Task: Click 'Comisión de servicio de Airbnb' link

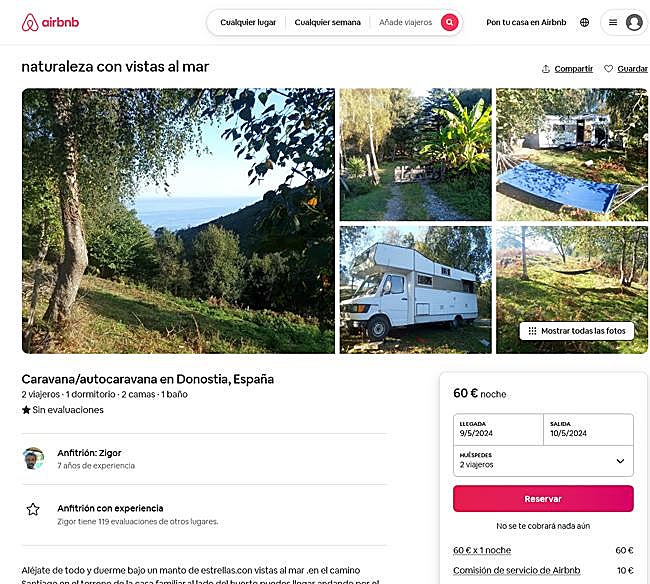Action: pos(516,570)
